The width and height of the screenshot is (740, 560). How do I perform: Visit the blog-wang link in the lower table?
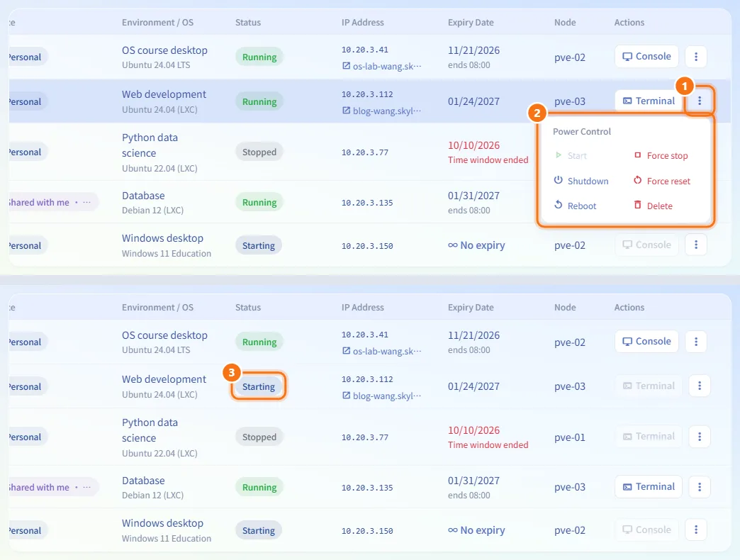coord(382,396)
